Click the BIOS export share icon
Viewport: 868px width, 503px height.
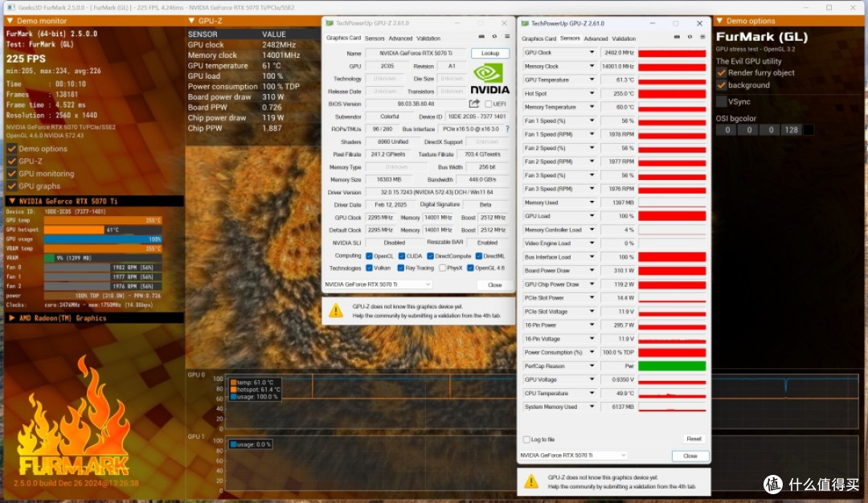tap(474, 104)
